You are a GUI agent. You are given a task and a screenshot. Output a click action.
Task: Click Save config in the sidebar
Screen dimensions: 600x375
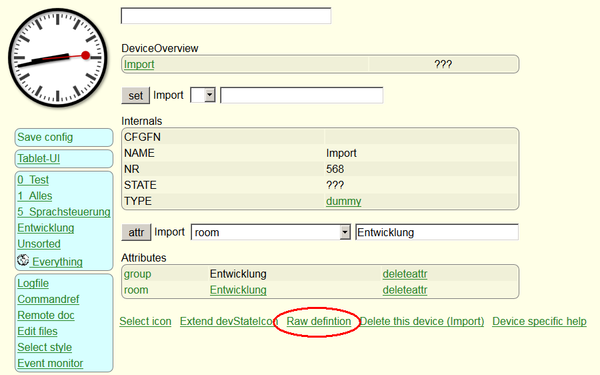(45, 137)
